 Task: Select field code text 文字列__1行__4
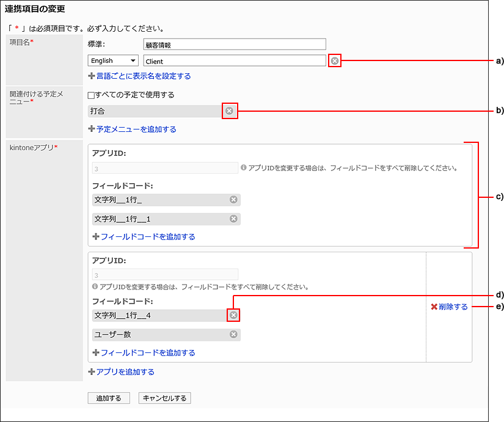122,316
